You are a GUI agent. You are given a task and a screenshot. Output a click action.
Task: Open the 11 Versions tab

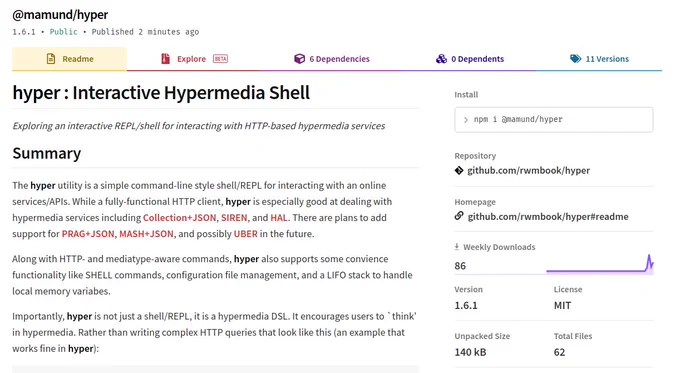point(599,59)
